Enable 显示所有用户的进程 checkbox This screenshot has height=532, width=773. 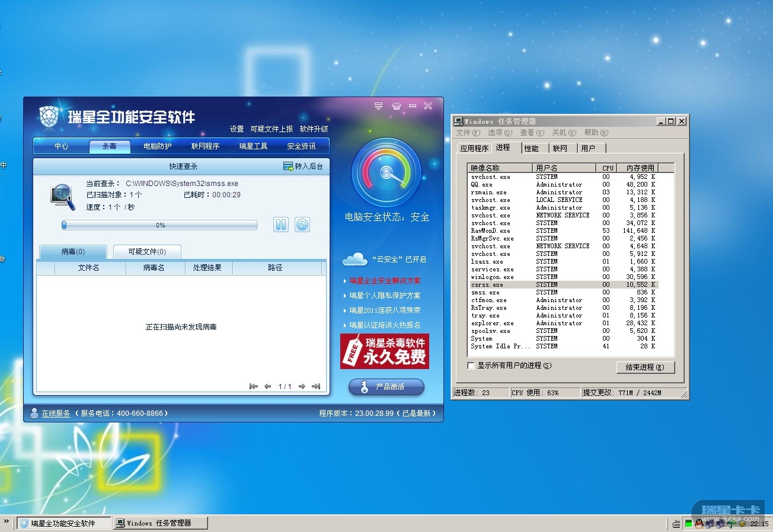471,366
